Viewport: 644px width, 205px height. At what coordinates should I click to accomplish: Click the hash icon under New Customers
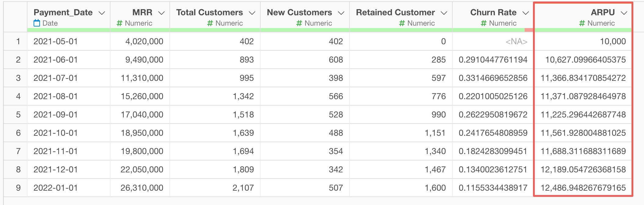click(299, 23)
